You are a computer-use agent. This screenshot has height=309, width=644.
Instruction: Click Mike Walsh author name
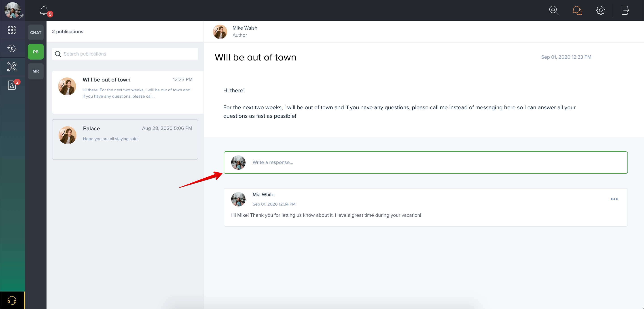(x=245, y=28)
